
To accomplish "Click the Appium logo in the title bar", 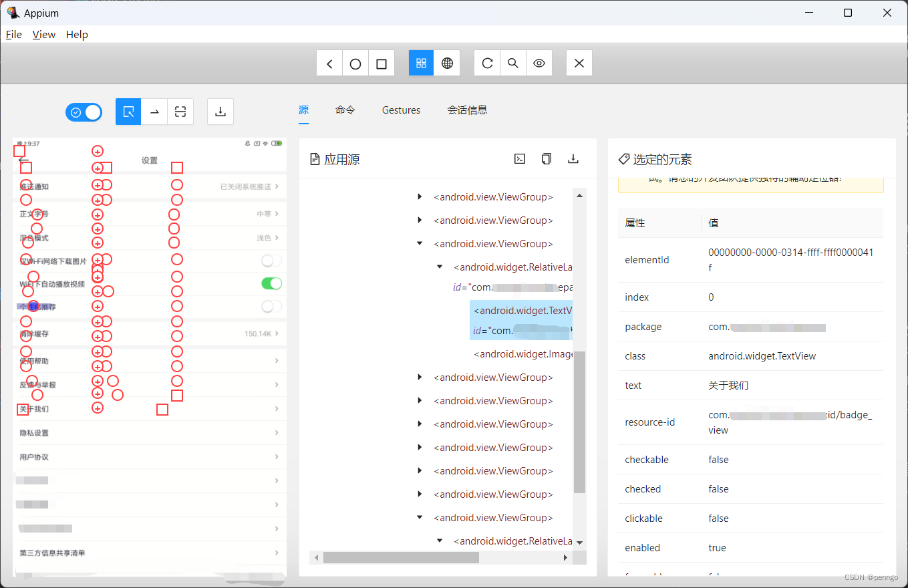I will click(x=13, y=13).
